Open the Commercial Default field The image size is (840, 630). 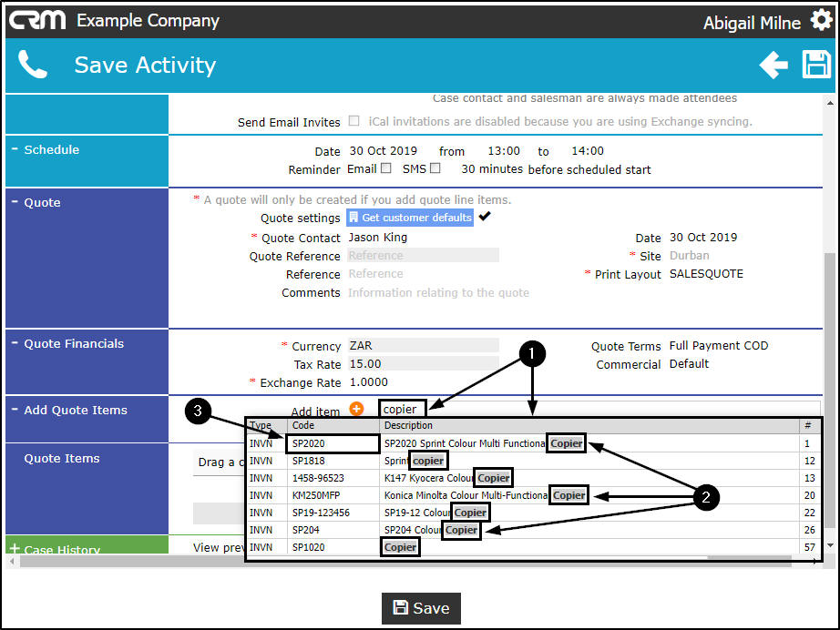[x=689, y=364]
